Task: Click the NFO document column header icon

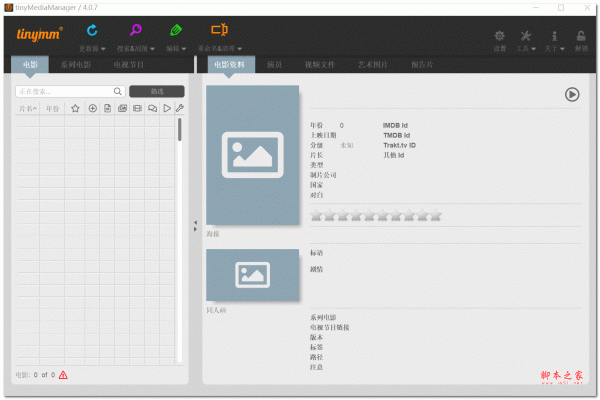Action: coord(108,108)
